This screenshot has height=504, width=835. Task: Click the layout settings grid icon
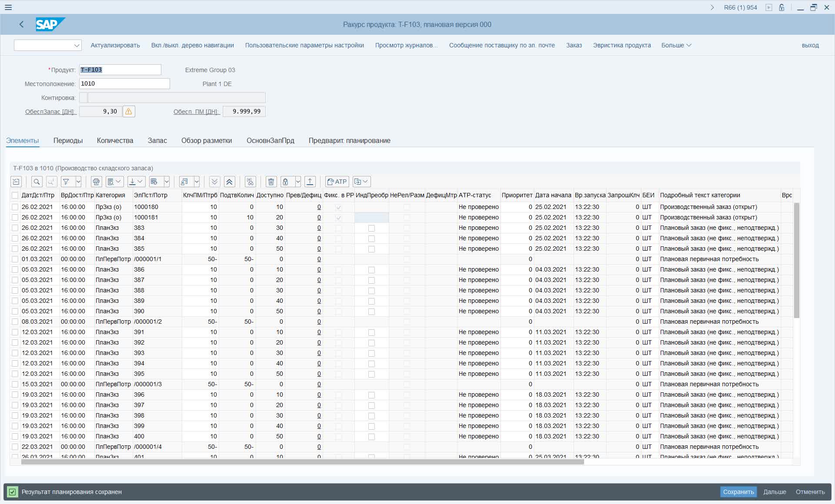[x=154, y=182]
